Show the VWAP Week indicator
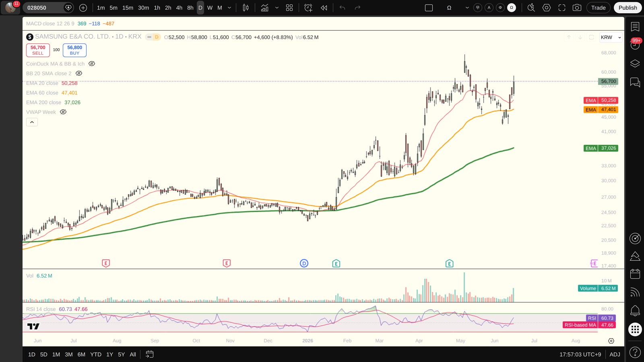This screenshot has width=644, height=362. (x=63, y=112)
